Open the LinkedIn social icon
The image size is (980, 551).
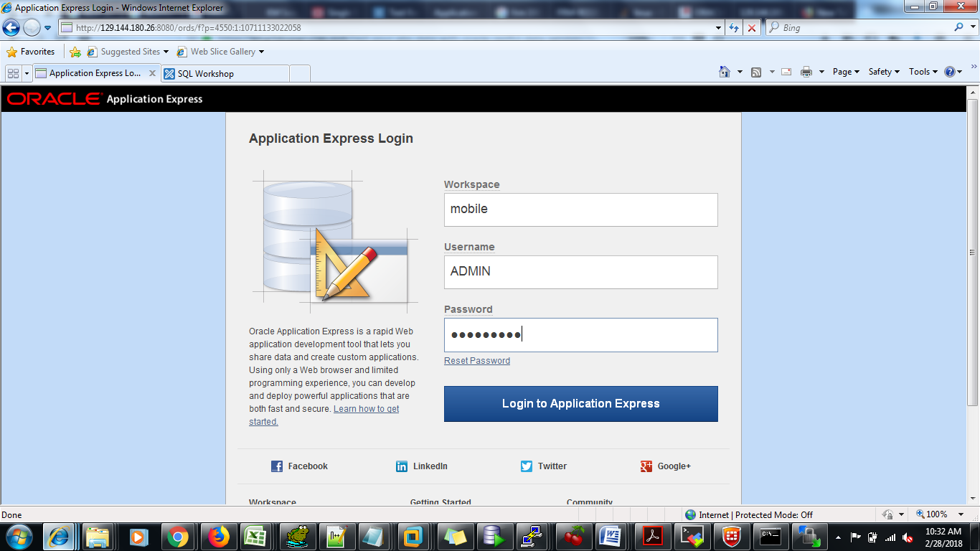(x=402, y=466)
